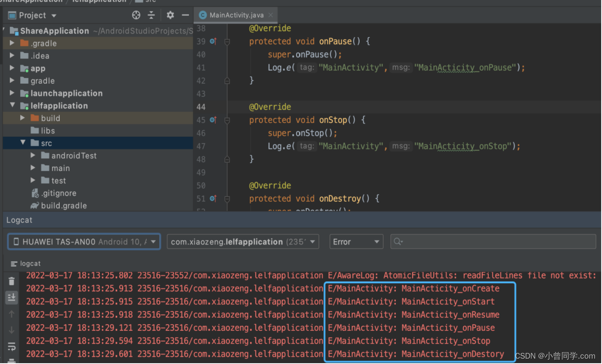
Task: Fold the onStop method at line 45
Action: (x=227, y=120)
